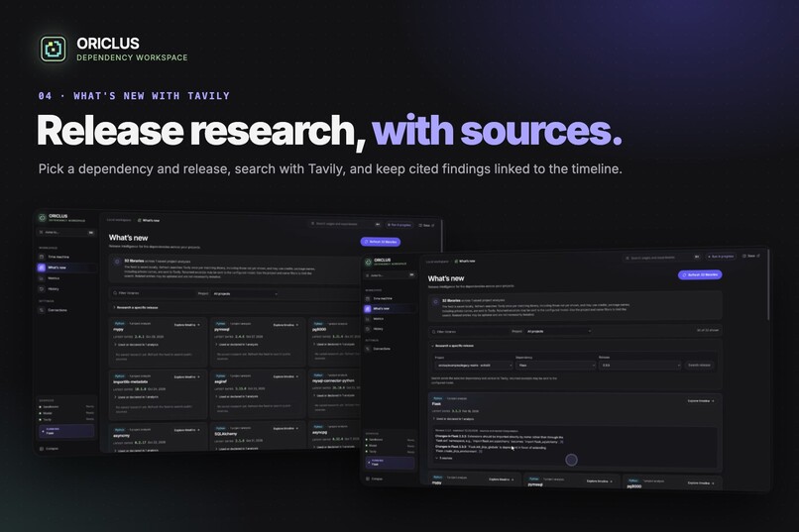
Task: Open Project All projects dropdown in back window
Action: coord(246,294)
